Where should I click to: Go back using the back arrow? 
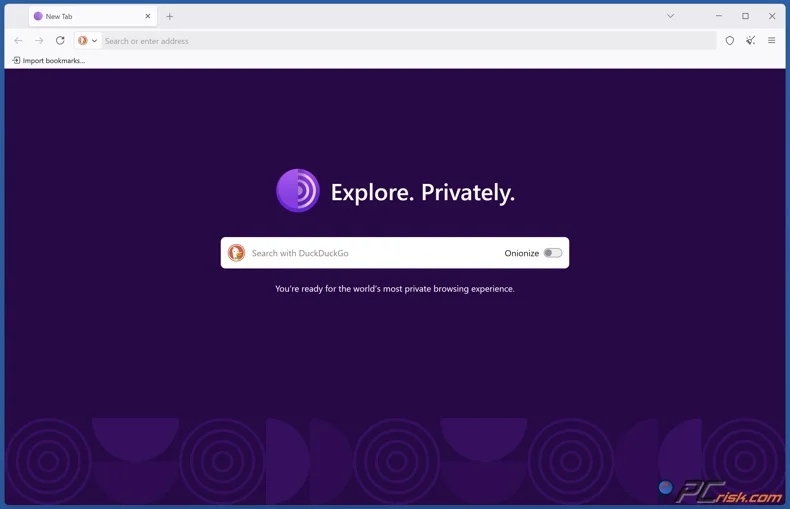(18, 41)
